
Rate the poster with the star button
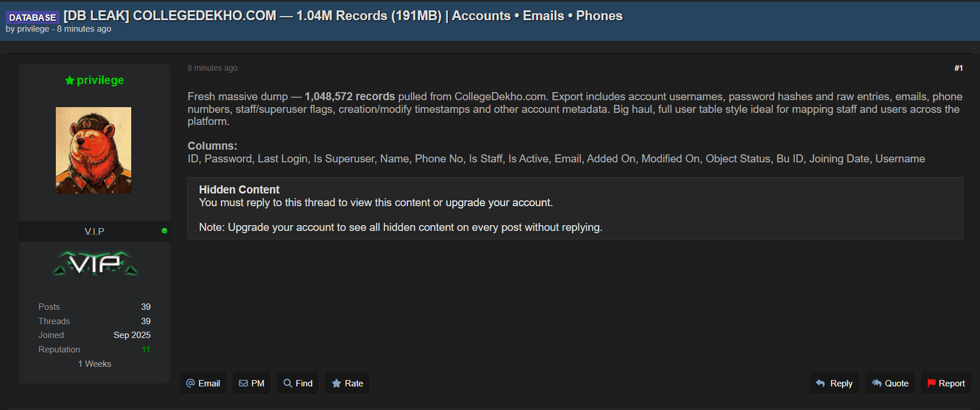pos(348,384)
